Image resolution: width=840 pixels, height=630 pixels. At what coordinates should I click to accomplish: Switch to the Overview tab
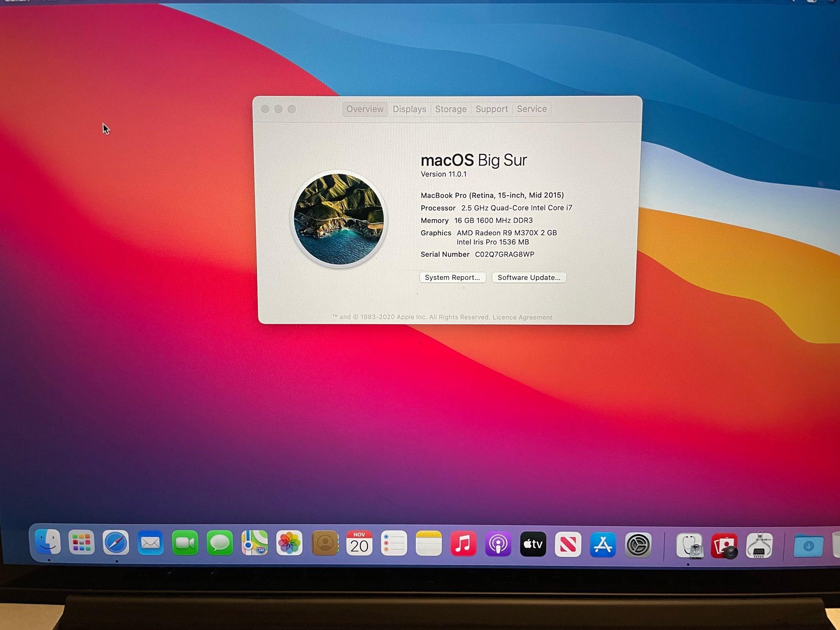tap(365, 109)
